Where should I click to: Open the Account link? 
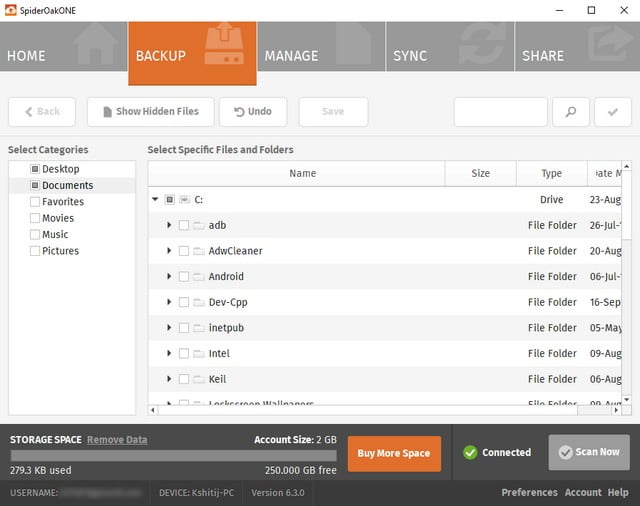pyautogui.click(x=583, y=493)
